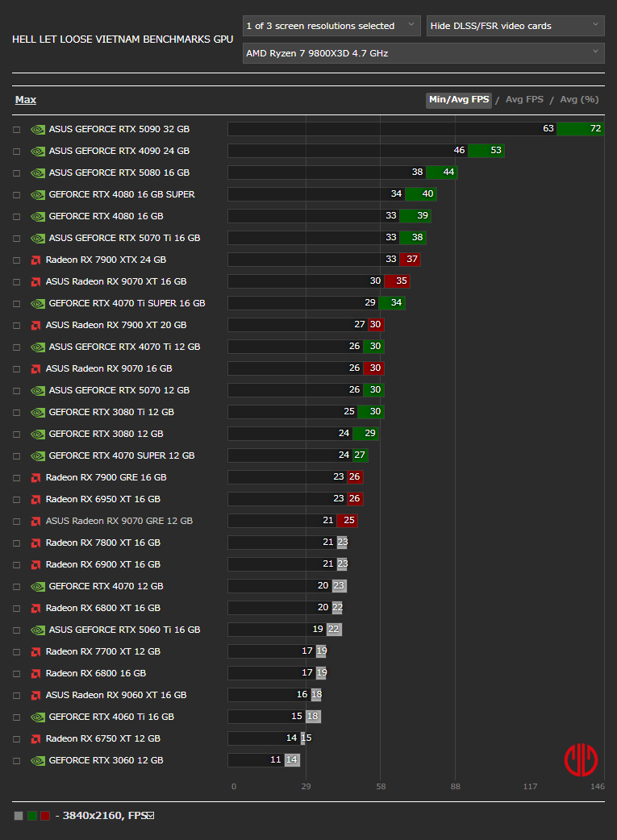Check the ASUS GEFORCE RTX 5070 12 GB box
The height and width of the screenshot is (840, 617).
[x=17, y=391]
